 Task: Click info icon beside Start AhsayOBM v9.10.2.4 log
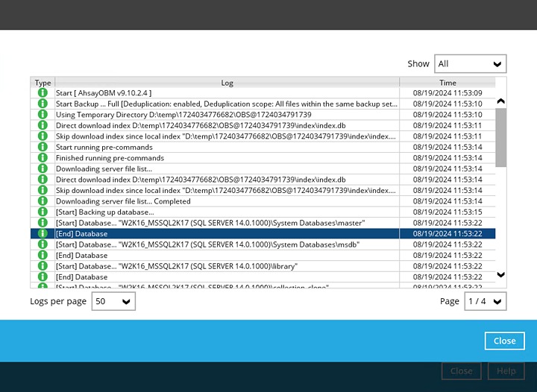(43, 93)
